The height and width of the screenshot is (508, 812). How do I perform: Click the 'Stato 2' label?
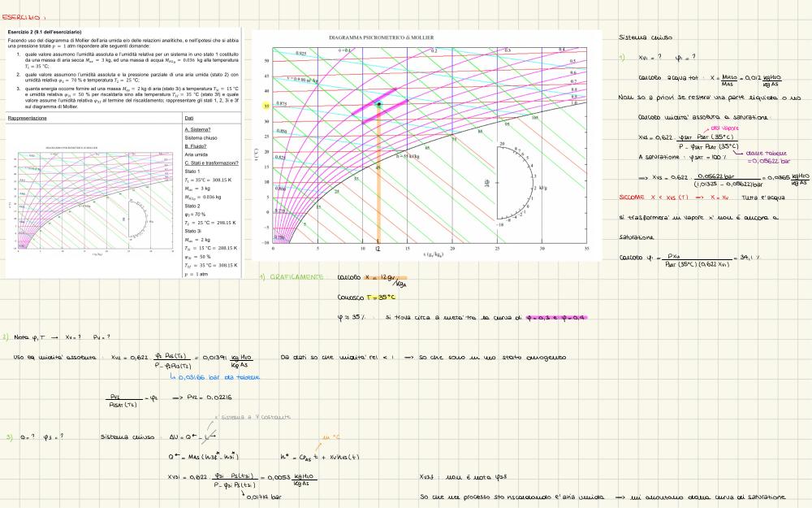[x=192, y=206]
